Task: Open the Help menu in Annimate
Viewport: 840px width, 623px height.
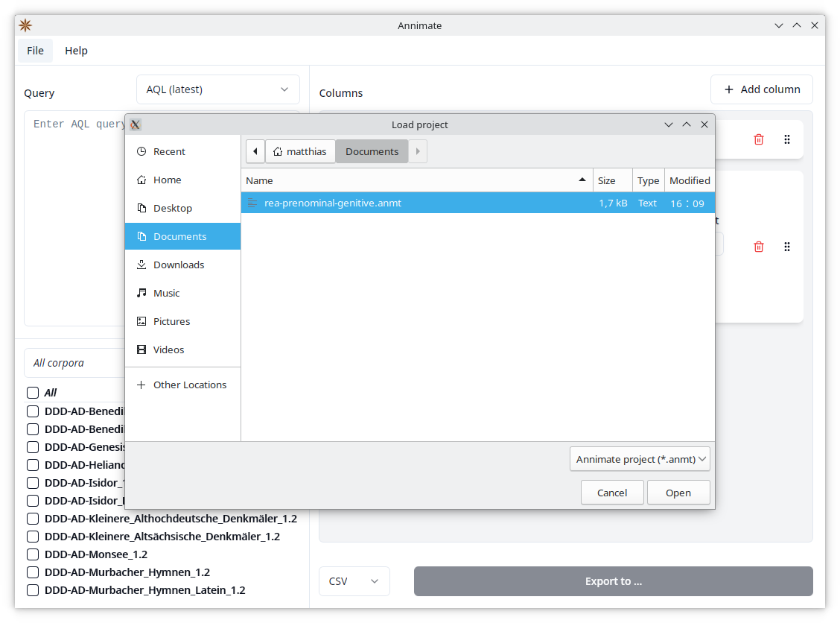Action: point(76,51)
